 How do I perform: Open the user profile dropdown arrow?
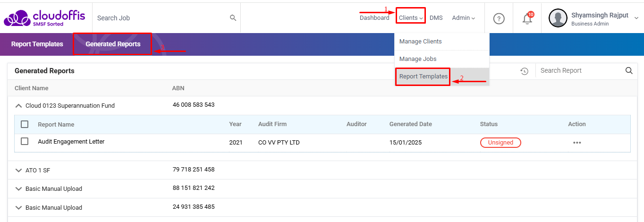pyautogui.click(x=636, y=18)
